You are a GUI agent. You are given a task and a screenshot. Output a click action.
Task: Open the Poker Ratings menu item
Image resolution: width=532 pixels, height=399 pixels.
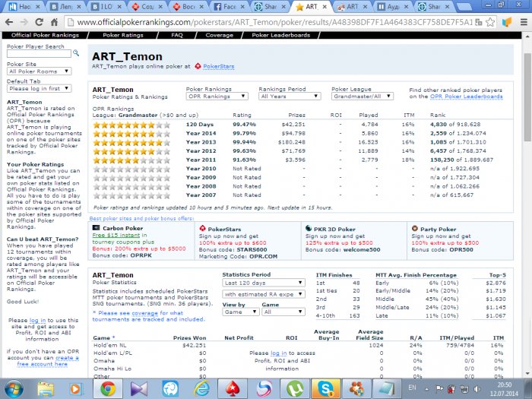[x=122, y=35]
